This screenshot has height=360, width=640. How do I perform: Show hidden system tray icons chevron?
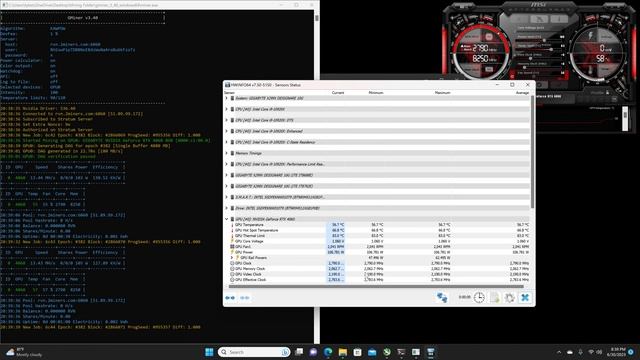point(558,352)
